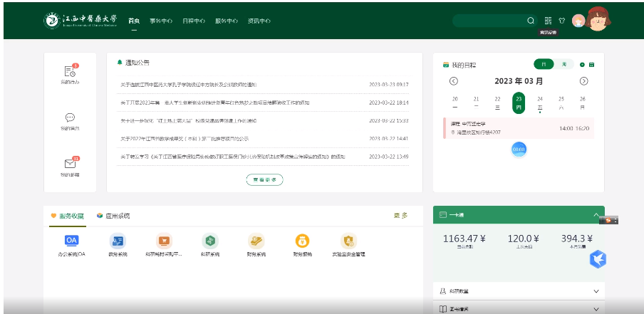The height and width of the screenshot is (314, 644).
Task: Click the large cartoon girl avatar
Action: pos(598,19)
